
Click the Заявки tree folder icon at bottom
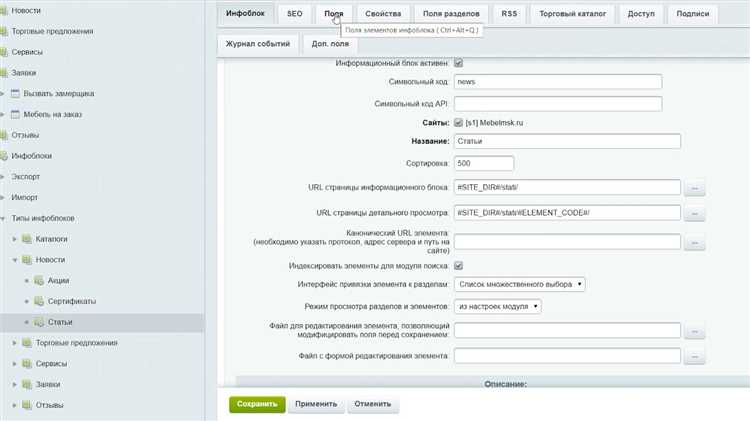pos(27,384)
